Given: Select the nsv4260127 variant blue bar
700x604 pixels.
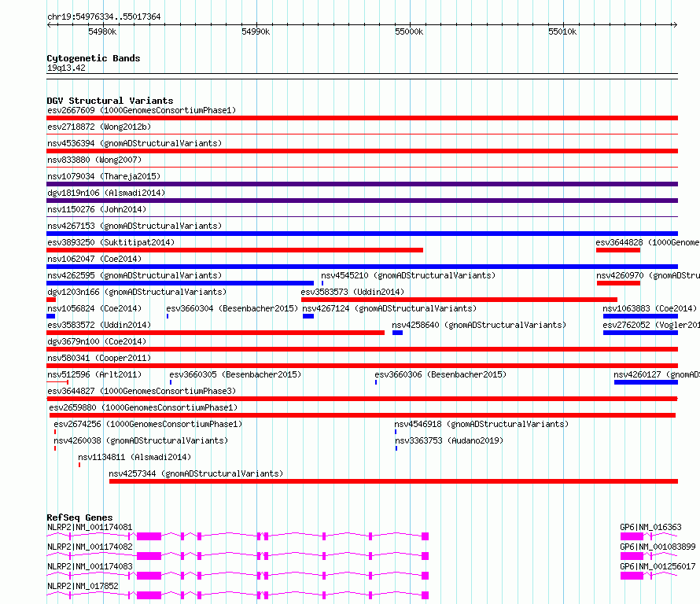Looking at the screenshot, I should (x=646, y=382).
